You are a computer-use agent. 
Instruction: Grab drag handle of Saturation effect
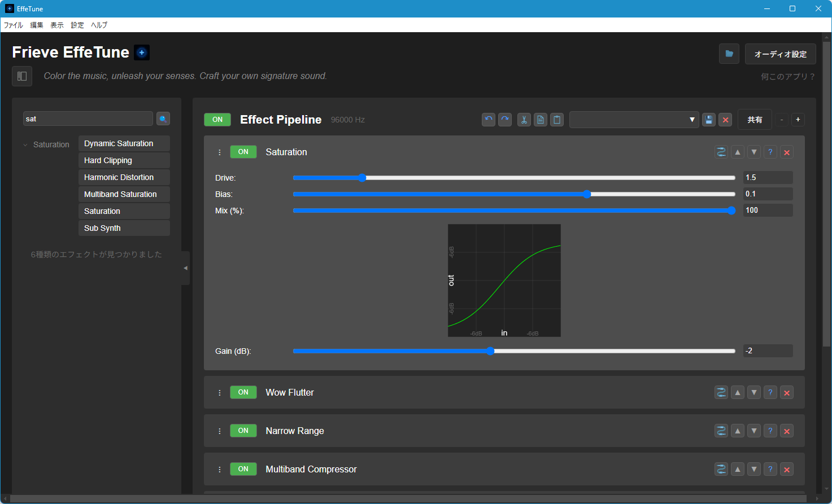[220, 152]
